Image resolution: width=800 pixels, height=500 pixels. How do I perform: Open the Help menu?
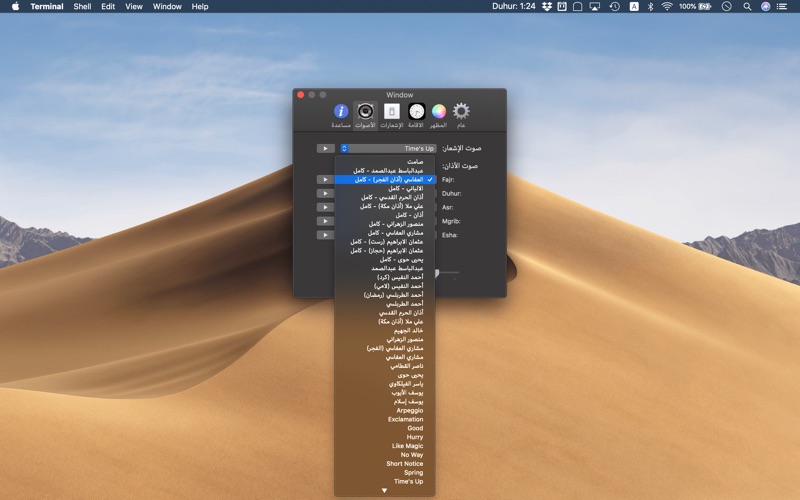[200, 7]
